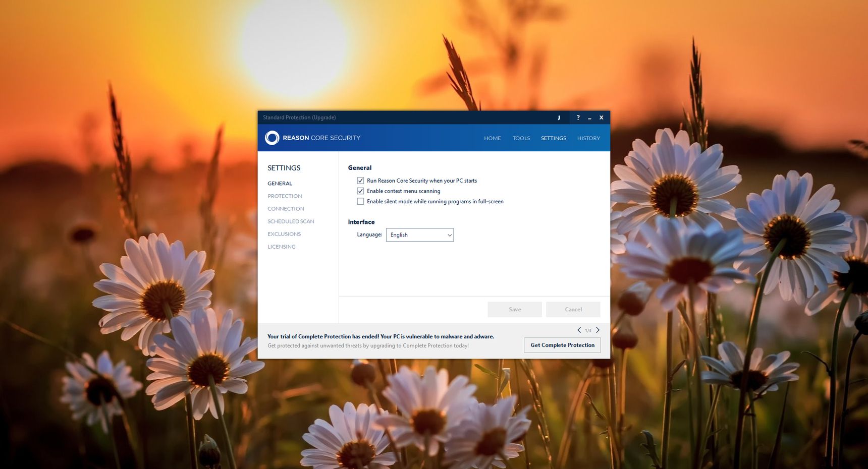
Task: Show previous promo message with left arrow
Action: (579, 330)
